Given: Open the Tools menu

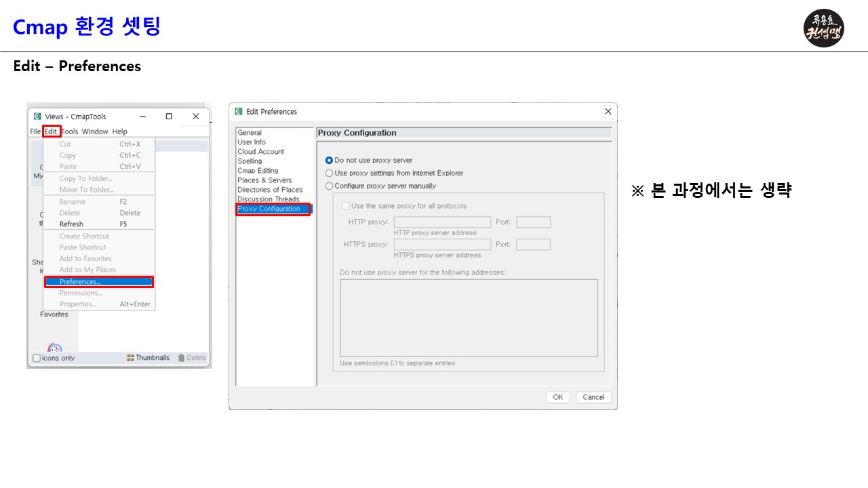Looking at the screenshot, I should pos(70,131).
